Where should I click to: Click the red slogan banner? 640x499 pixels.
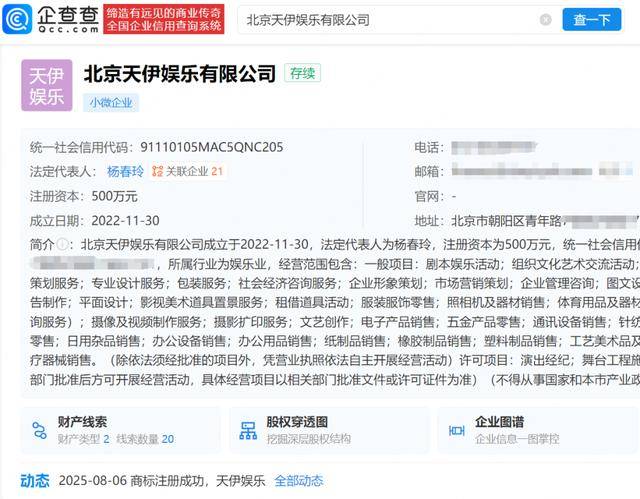pyautogui.click(x=164, y=19)
